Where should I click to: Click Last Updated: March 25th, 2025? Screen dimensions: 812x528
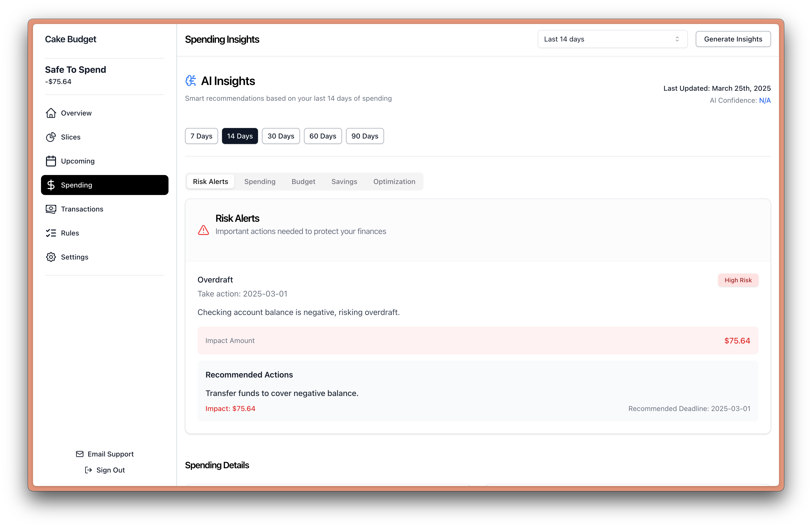pyautogui.click(x=717, y=88)
